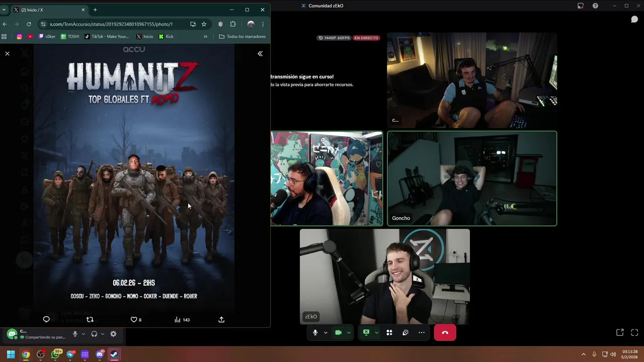Open more options ellipsis in call
This screenshot has height=362, width=644.
[x=422, y=332]
